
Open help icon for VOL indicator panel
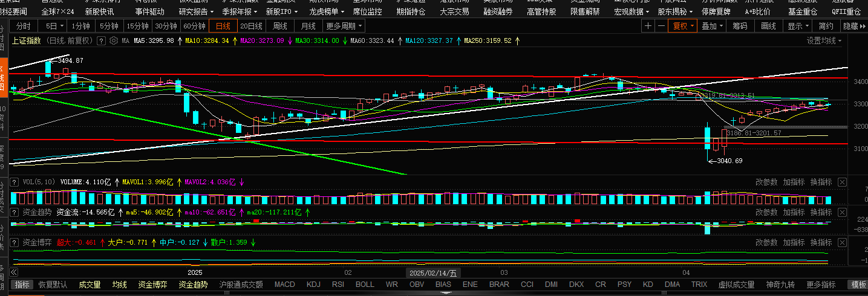click(x=16, y=182)
